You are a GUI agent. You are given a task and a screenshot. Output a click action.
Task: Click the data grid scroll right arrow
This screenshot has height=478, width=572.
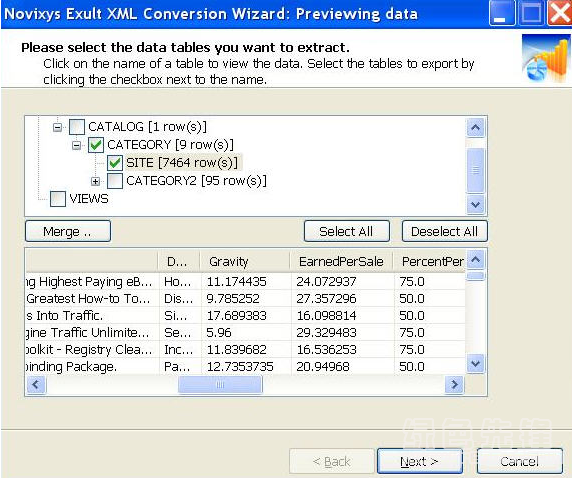(455, 384)
